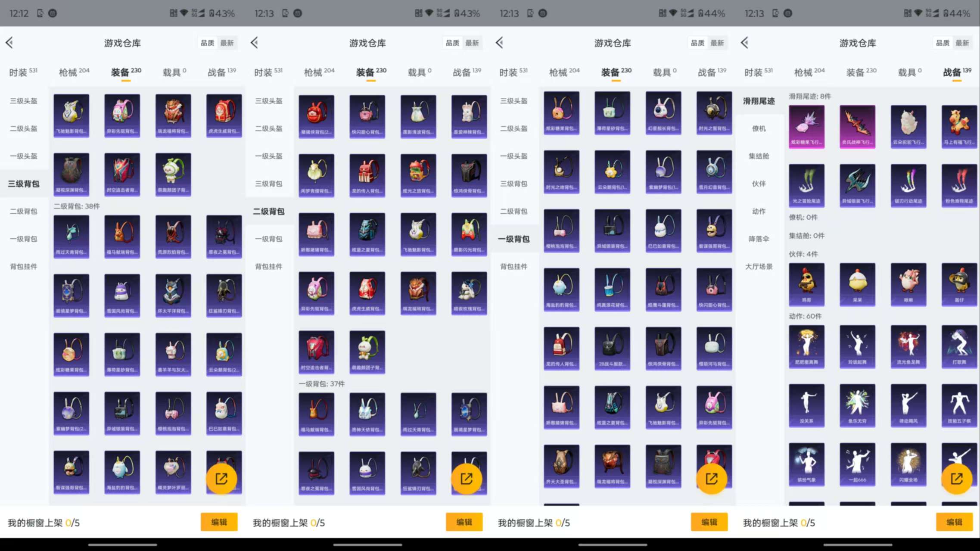The height and width of the screenshot is (551, 980).
Task: Select the 打联舞 dance action icon
Action: (x=959, y=347)
